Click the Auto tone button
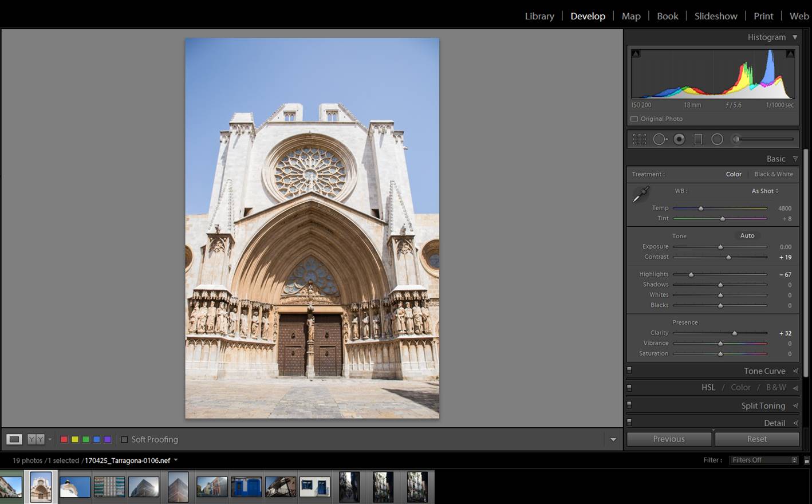The width and height of the screenshot is (812, 504). point(747,235)
